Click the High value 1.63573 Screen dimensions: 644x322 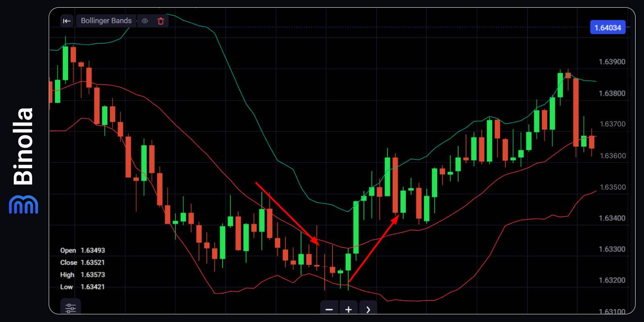93,275
